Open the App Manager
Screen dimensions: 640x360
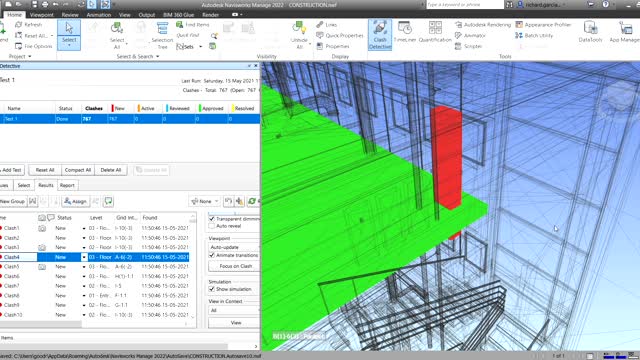coord(624,32)
